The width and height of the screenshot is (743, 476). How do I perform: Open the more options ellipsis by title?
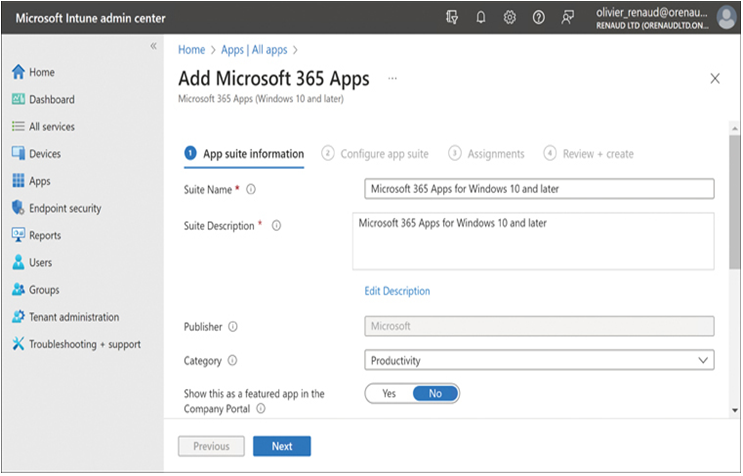[392, 79]
